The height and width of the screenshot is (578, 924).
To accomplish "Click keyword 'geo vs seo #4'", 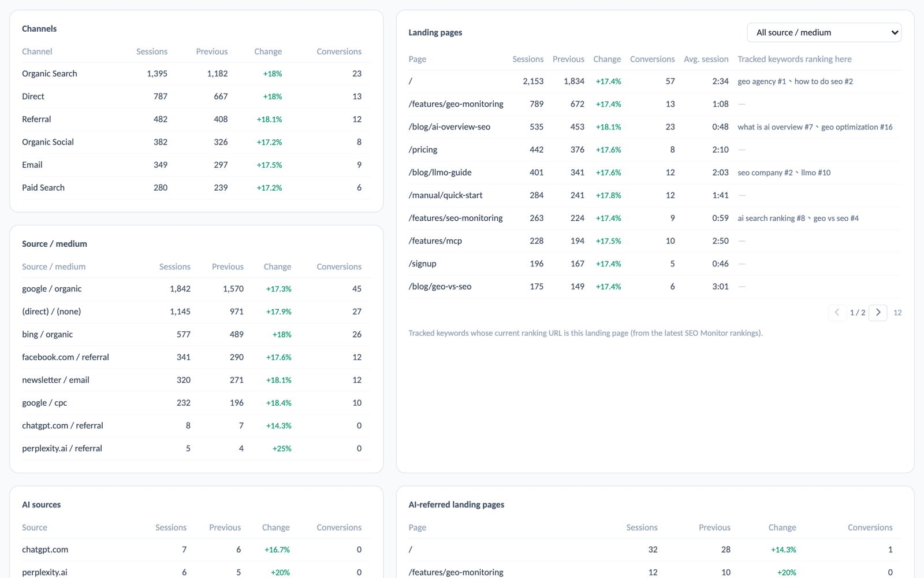I will (x=836, y=218).
